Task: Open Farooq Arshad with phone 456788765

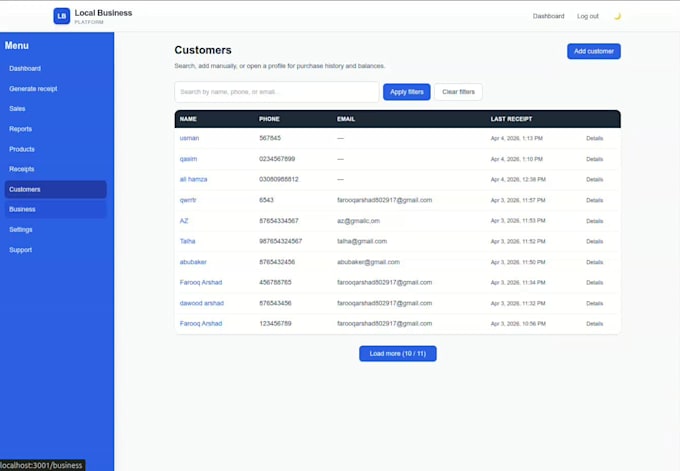Action: (201, 282)
